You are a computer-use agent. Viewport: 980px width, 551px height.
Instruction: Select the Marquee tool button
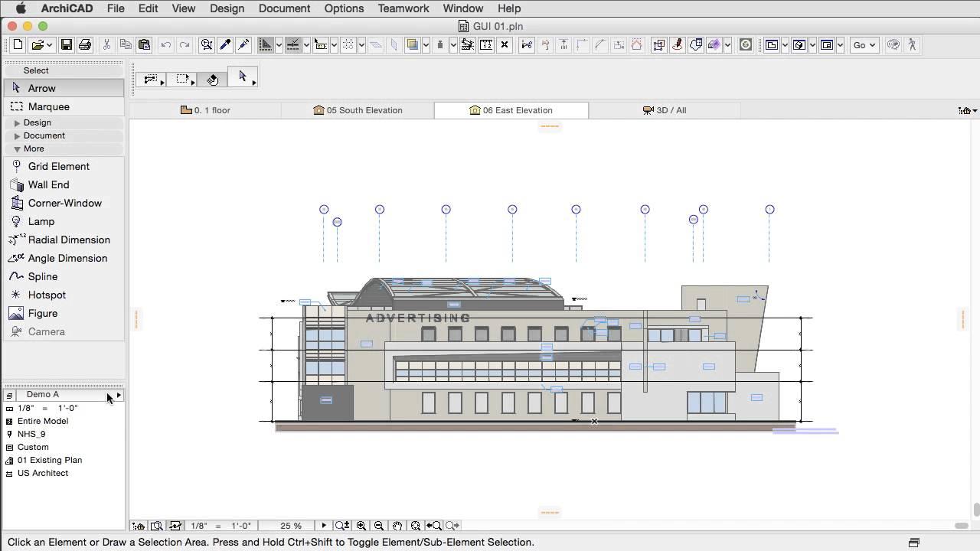(x=48, y=106)
